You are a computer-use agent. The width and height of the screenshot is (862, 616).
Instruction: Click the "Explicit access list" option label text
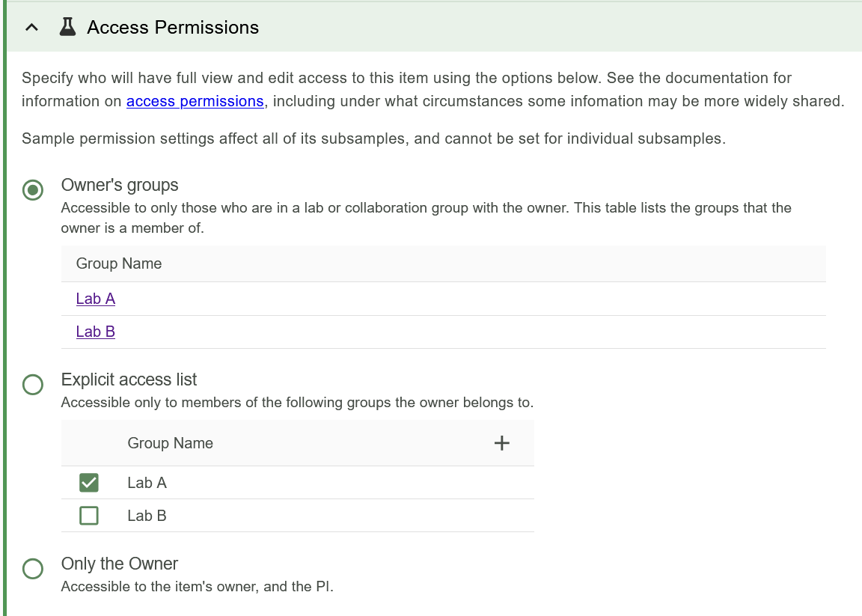click(129, 379)
